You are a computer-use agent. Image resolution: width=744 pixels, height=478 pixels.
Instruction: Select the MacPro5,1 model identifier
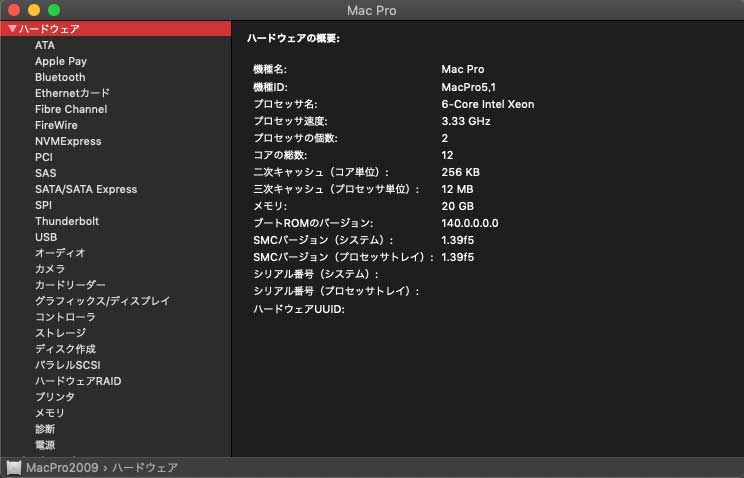[x=468, y=87]
